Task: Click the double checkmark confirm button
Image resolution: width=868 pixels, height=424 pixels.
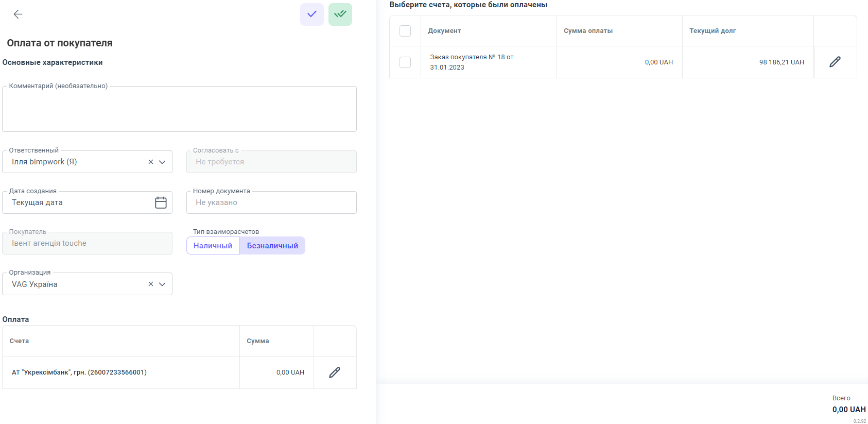Action: pyautogui.click(x=340, y=14)
